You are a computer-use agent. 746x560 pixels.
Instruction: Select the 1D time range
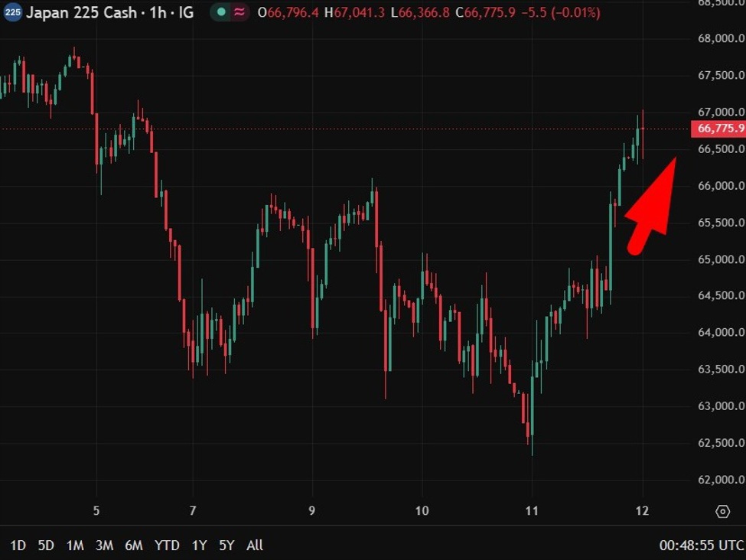(x=18, y=545)
